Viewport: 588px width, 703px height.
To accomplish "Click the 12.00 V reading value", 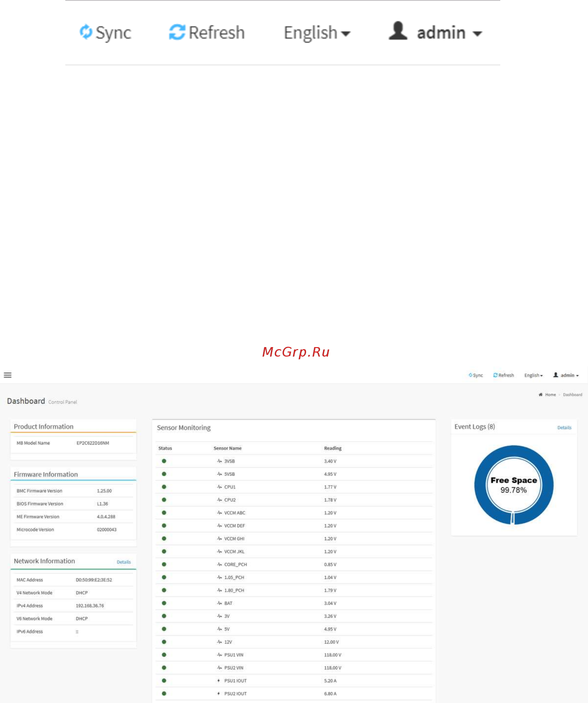I will (332, 642).
